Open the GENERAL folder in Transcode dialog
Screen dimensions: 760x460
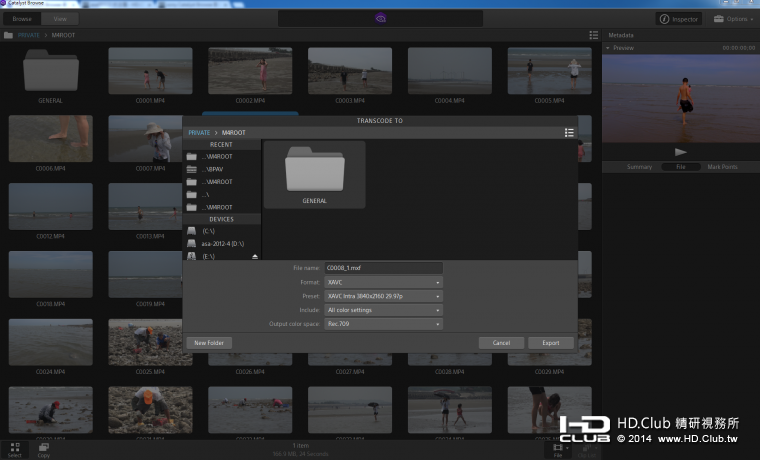314,175
